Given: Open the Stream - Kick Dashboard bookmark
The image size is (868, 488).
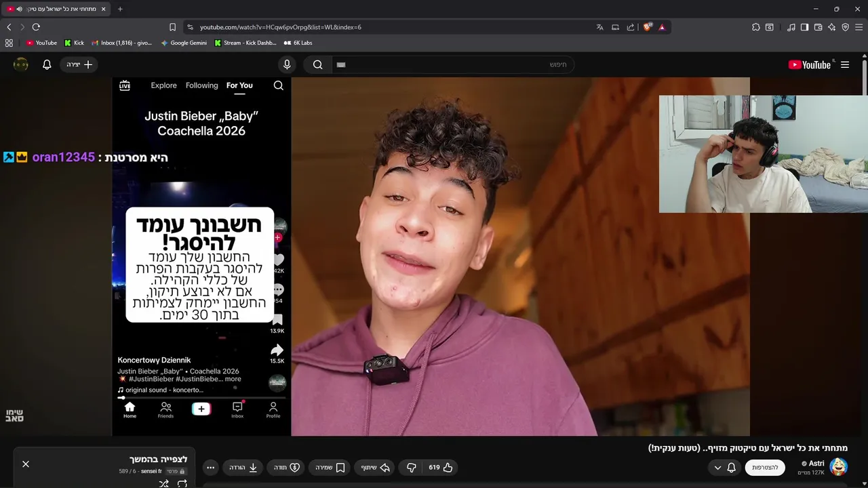Looking at the screenshot, I should (245, 43).
